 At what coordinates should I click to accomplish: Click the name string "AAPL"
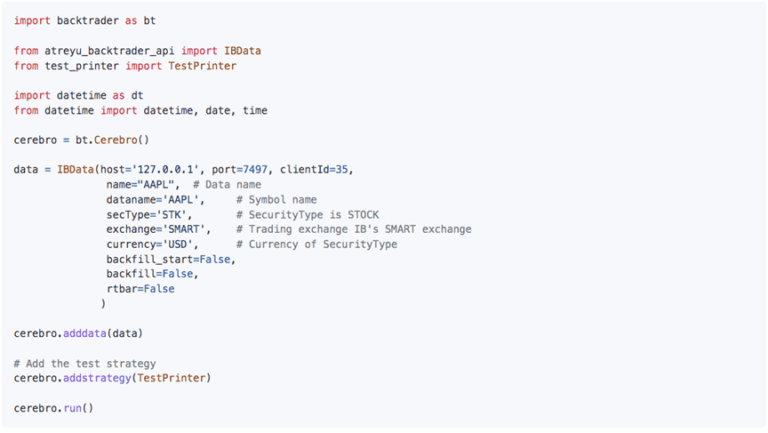click(x=158, y=185)
